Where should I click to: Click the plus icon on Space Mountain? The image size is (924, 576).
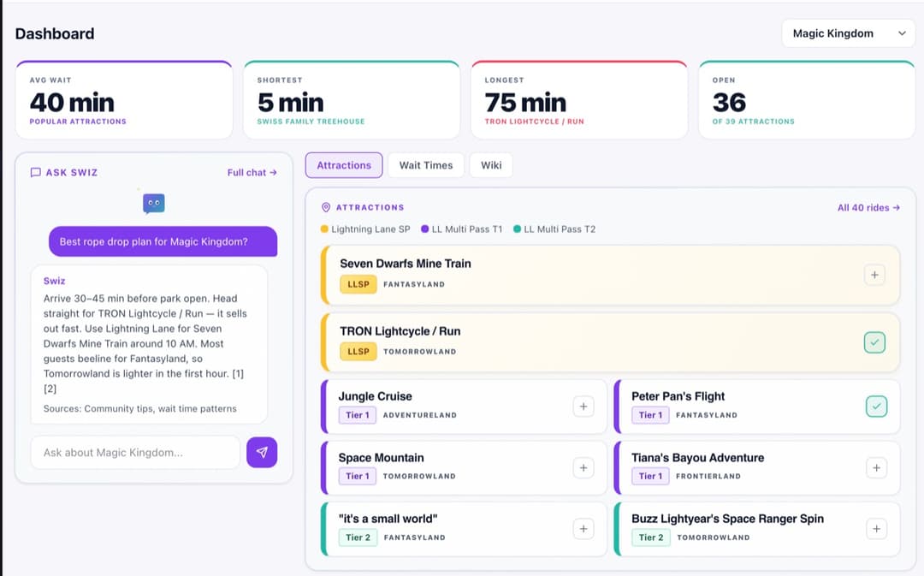click(x=583, y=467)
